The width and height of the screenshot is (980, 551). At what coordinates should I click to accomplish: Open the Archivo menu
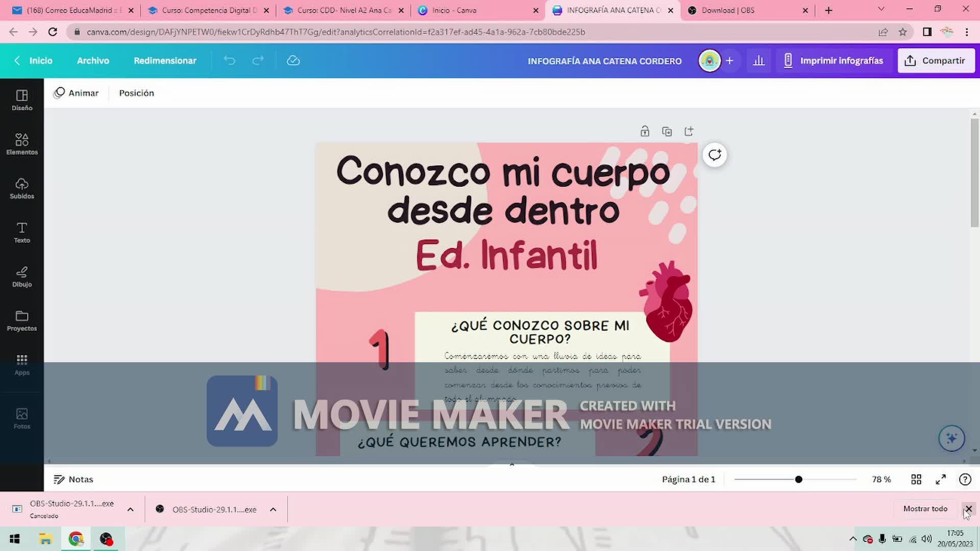point(93,61)
